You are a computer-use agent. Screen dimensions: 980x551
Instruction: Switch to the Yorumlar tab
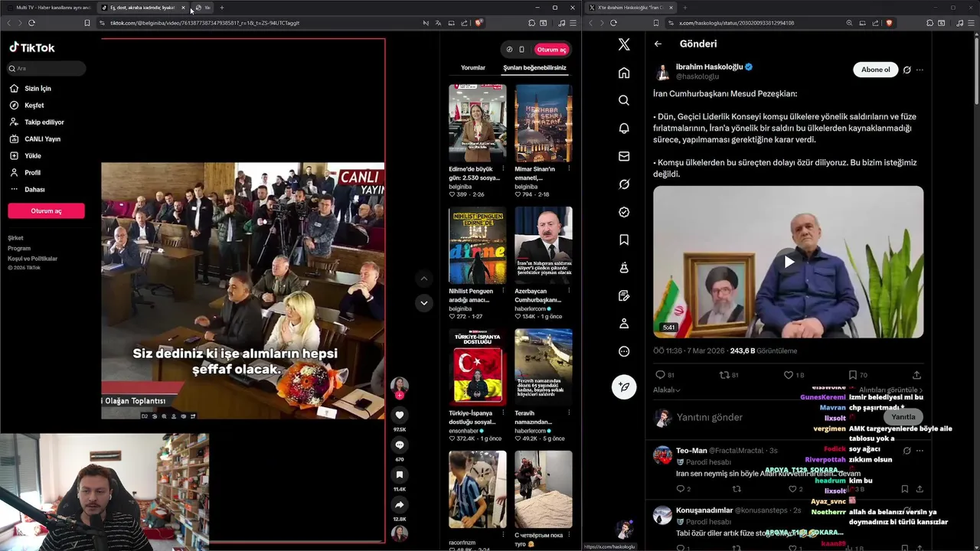[473, 68]
